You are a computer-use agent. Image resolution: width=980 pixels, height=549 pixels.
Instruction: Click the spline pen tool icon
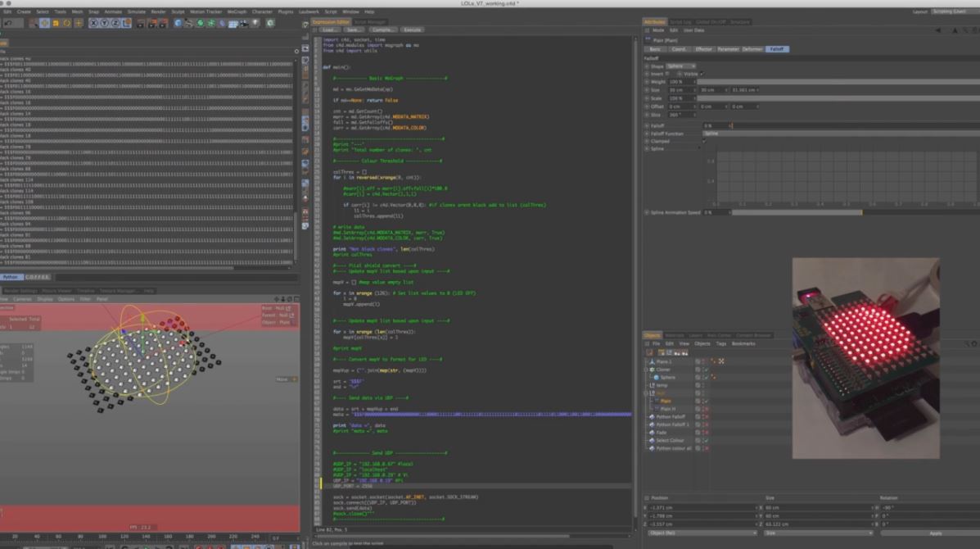(x=189, y=23)
